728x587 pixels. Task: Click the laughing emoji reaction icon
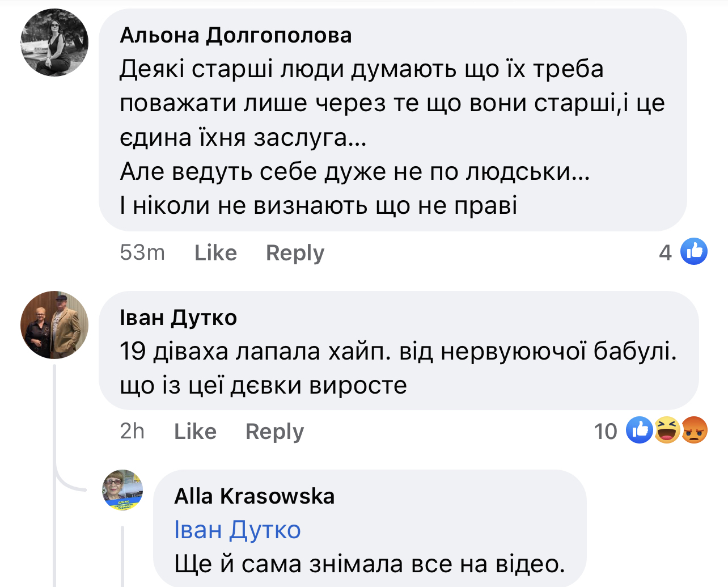coord(667,430)
